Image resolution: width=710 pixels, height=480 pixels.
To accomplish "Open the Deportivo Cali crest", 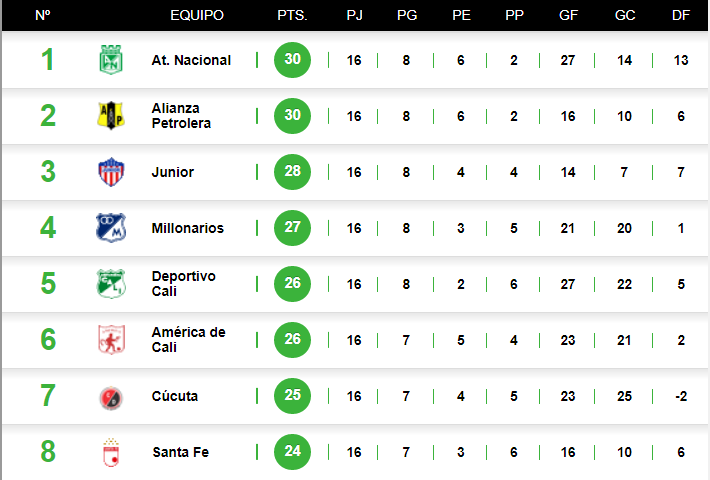I will pos(110,284).
